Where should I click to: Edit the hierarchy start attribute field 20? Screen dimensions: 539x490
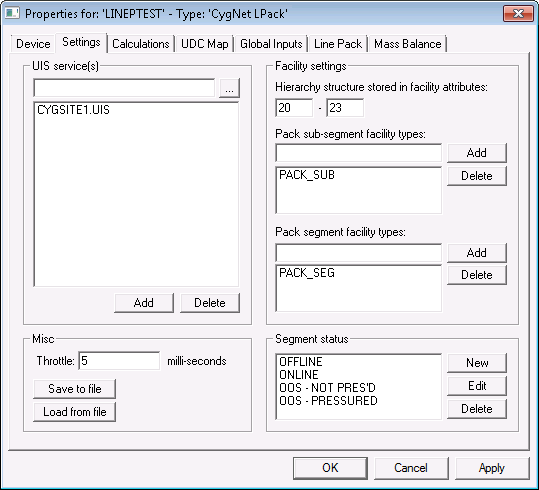tap(294, 108)
